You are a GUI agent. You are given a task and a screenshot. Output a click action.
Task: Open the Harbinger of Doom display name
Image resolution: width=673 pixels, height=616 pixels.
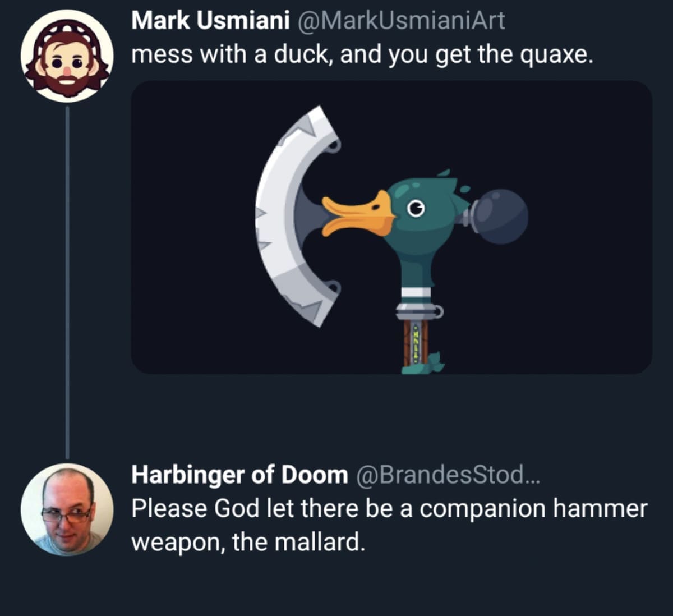tap(239, 475)
